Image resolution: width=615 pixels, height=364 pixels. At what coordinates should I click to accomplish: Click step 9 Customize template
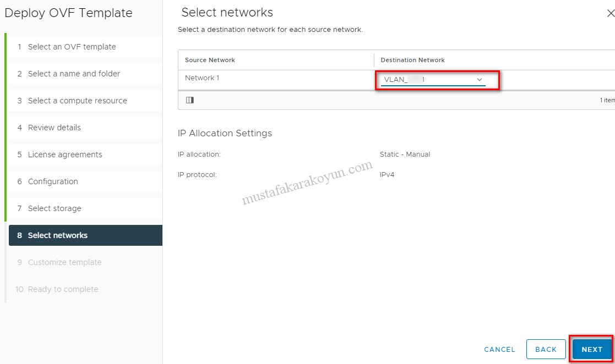(x=64, y=262)
